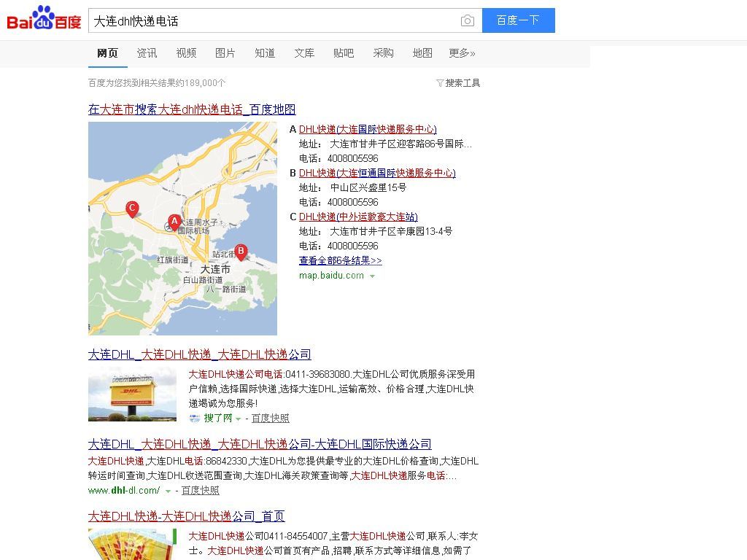The height and width of the screenshot is (560, 747).
Task: Click the yellow DHL envelopes thumbnail
Action: (132, 544)
